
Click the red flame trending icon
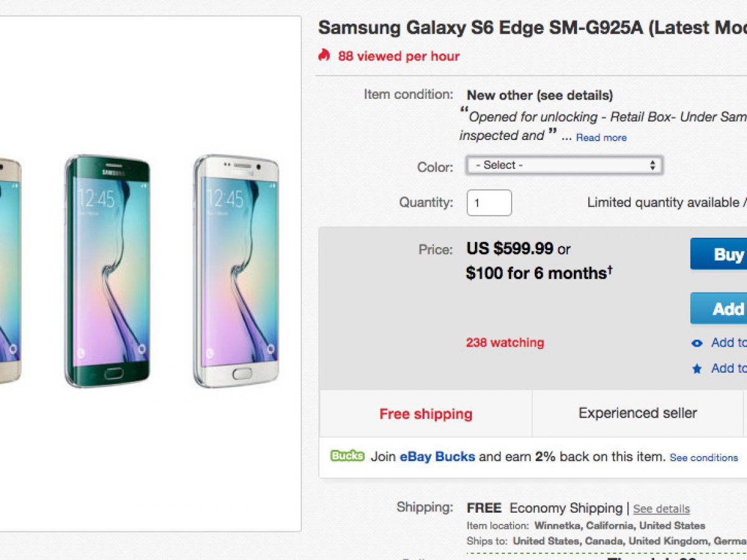coord(324,55)
